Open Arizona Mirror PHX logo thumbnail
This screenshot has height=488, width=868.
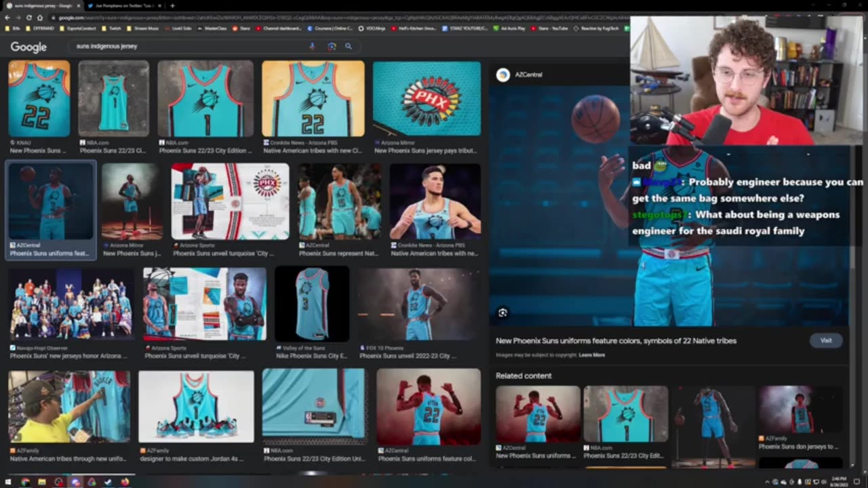pyautogui.click(x=427, y=99)
